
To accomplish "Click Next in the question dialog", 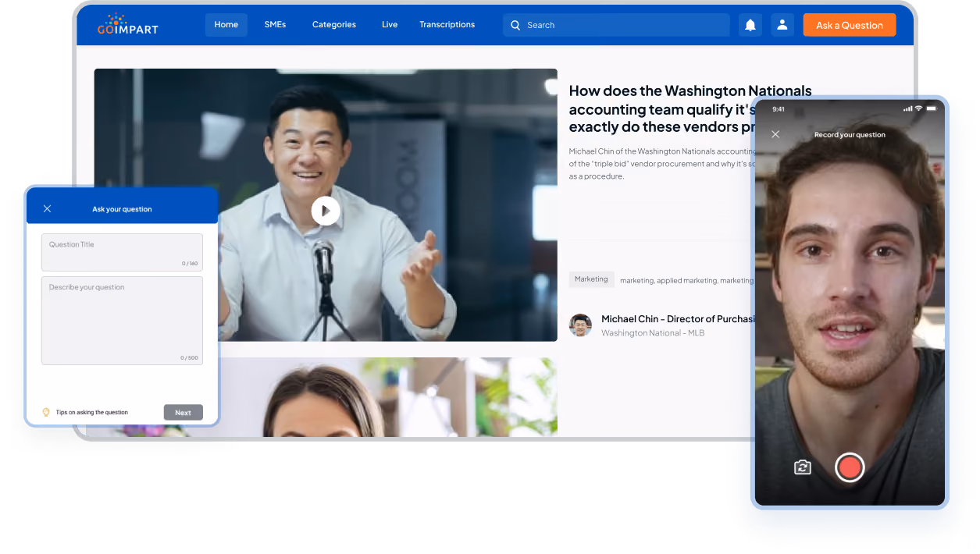I will (x=184, y=413).
